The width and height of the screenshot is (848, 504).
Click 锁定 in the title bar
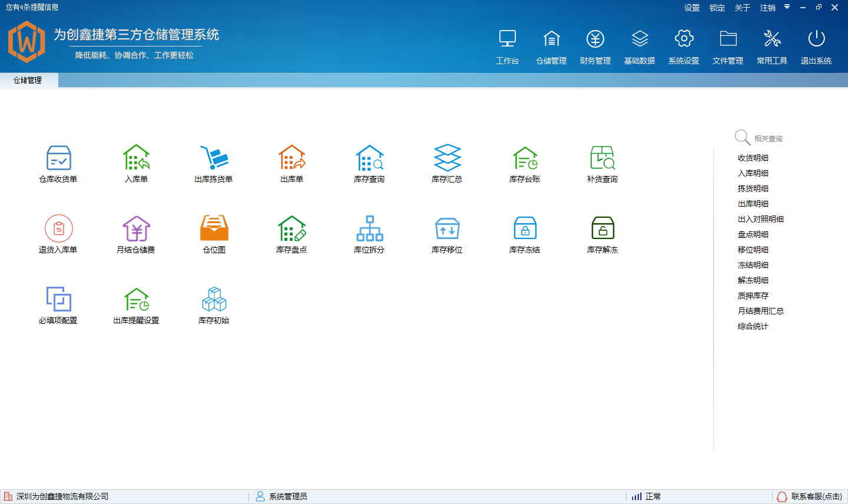coord(717,8)
